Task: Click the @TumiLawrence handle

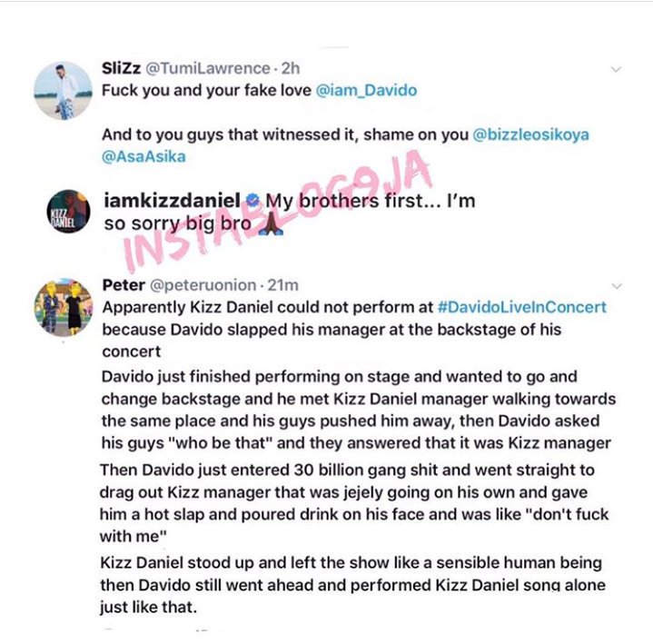Action: [208, 68]
